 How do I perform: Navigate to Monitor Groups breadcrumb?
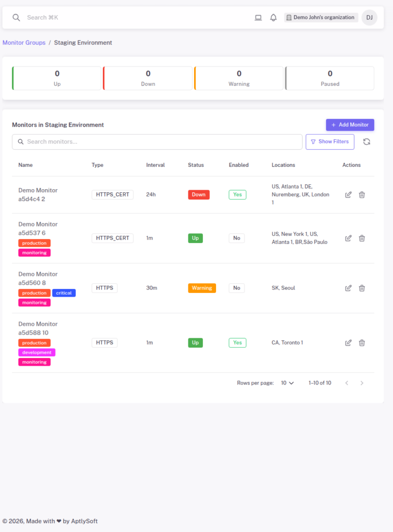(x=24, y=43)
